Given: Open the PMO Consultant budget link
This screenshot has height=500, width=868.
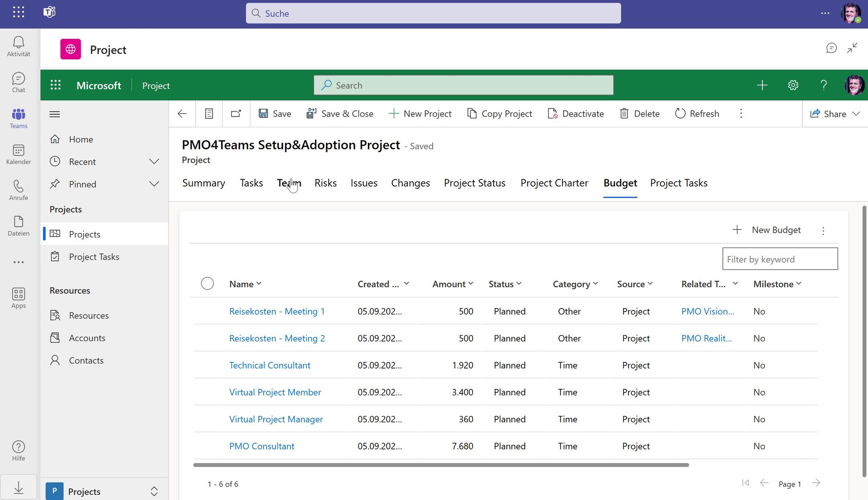Looking at the screenshot, I should 261,446.
